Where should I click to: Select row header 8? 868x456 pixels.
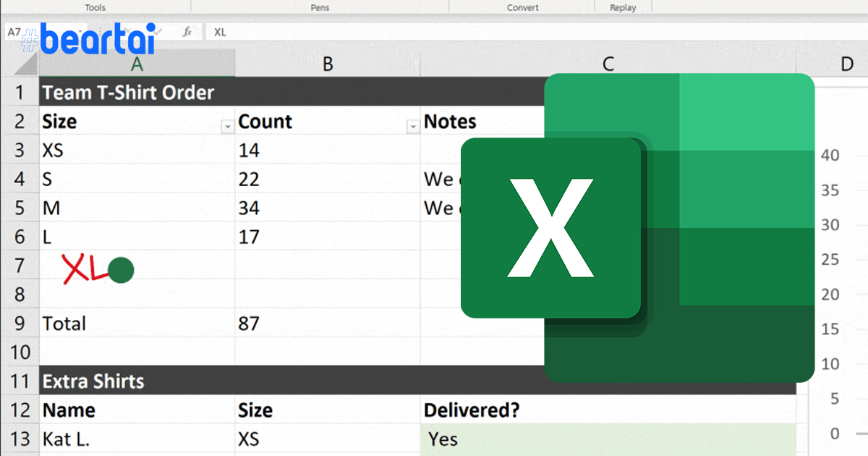pyautogui.click(x=20, y=294)
